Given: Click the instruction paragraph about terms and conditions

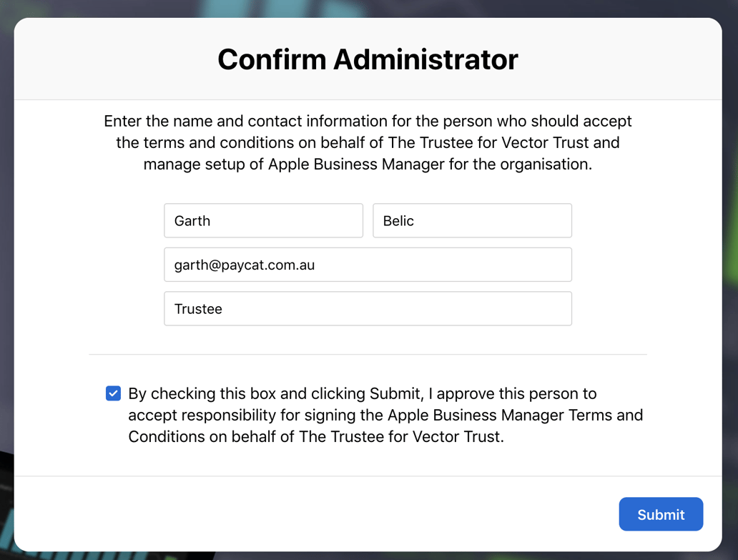Looking at the screenshot, I should point(368,142).
